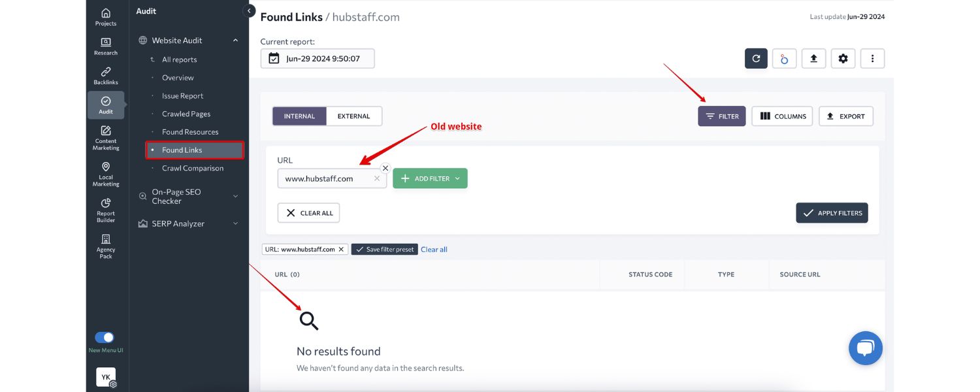Expand the ADD FILTER dropdown
Viewport: 980px width, 392px height.
430,178
